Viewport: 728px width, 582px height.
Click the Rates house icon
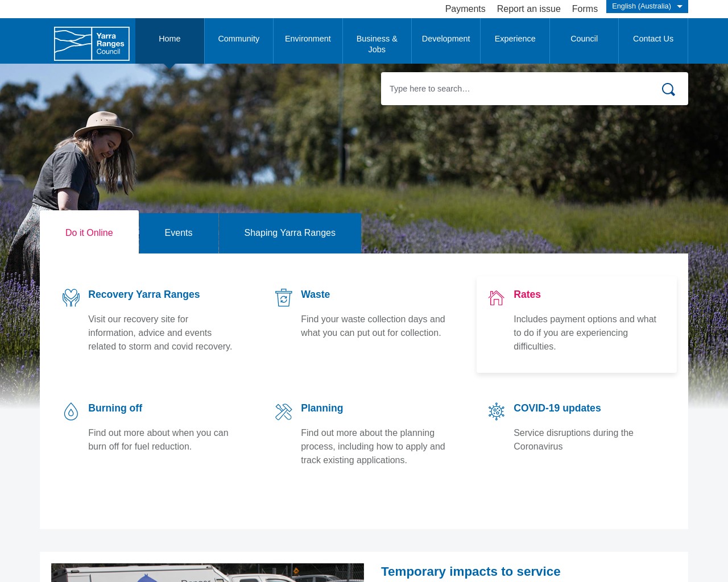(x=496, y=297)
